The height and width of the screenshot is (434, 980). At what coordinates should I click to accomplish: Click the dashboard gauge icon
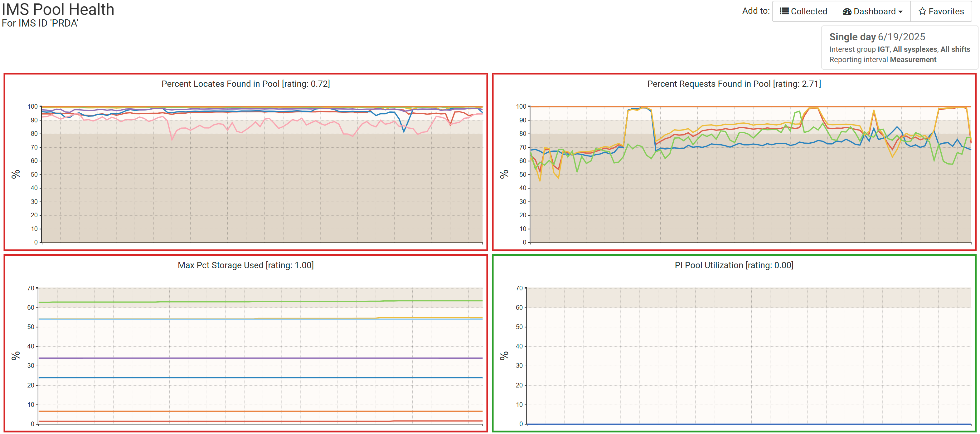click(847, 11)
